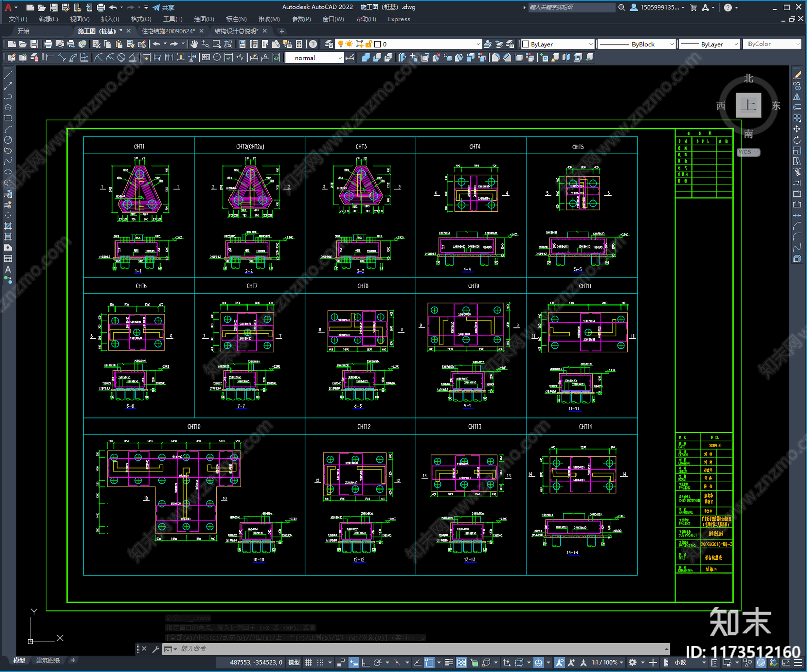The image size is (807, 672).
Task: Toggle lineweight display in status bar
Action: (449, 662)
